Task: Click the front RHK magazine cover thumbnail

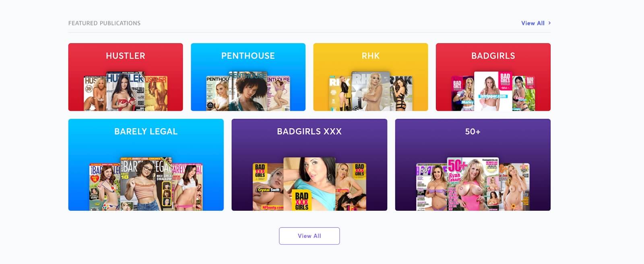Action: coord(370,91)
